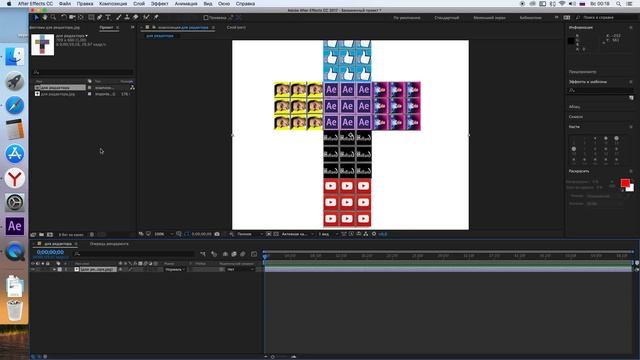Screen dimensions: 640x360
Task: Select the Clone Stamp tool
Action: click(127, 18)
